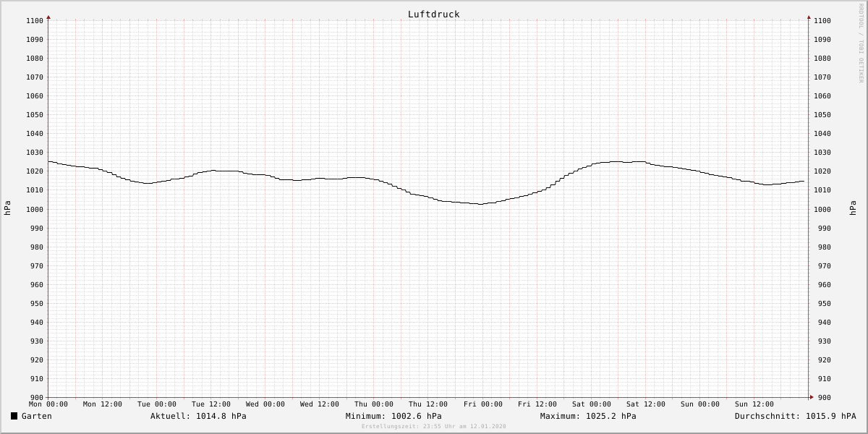Click the Mon 00:00 time axis label
This screenshot has width=868, height=434.
click(48, 404)
